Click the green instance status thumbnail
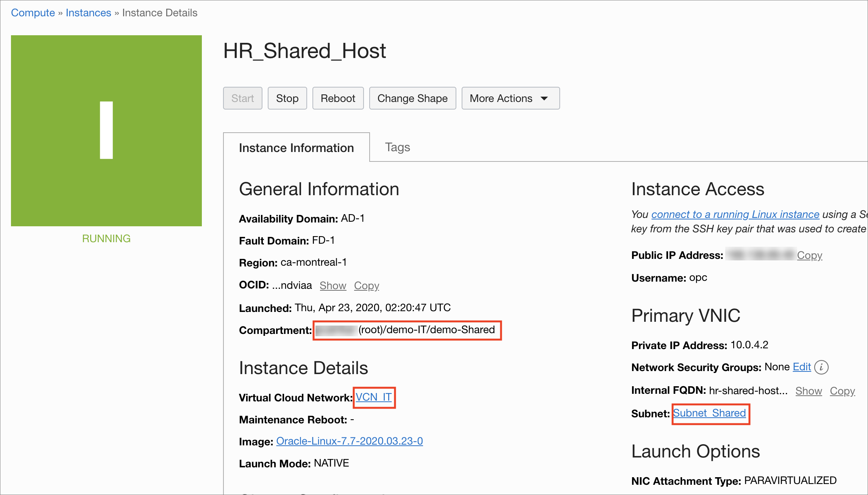Screen dimensions: 868x495 106,131
